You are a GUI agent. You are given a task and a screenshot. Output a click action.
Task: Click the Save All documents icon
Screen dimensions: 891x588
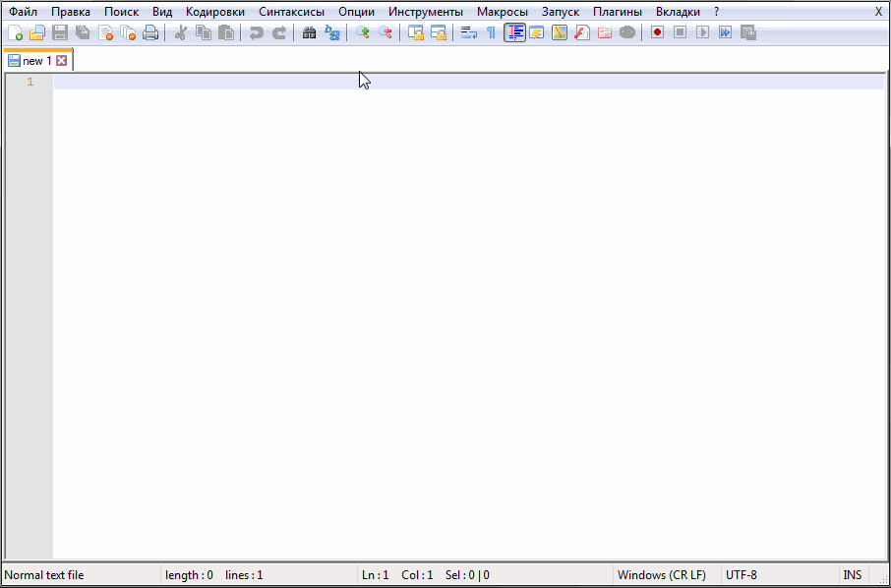[83, 32]
